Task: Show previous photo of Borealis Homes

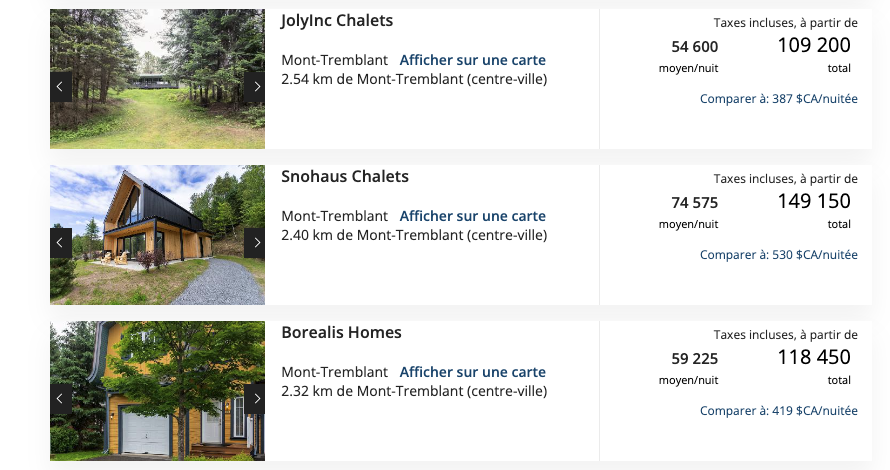Action: point(60,398)
